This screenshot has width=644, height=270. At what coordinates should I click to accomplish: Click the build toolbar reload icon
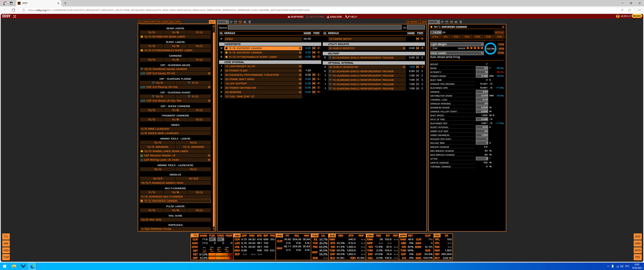[x=231, y=22]
